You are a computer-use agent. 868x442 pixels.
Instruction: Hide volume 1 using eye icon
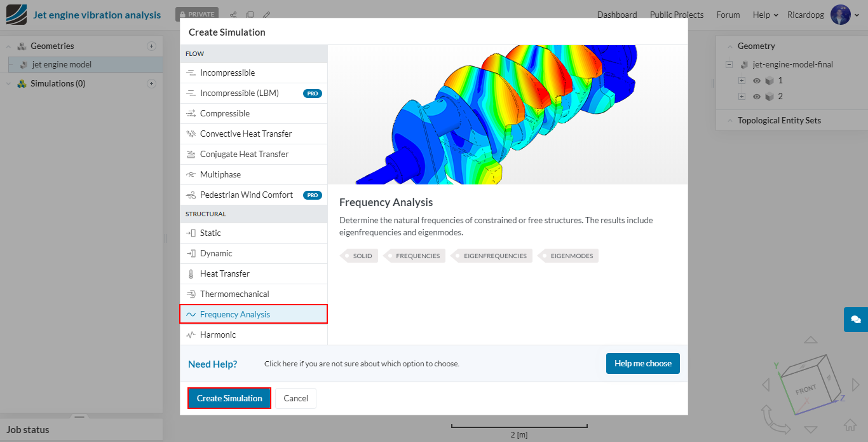756,81
